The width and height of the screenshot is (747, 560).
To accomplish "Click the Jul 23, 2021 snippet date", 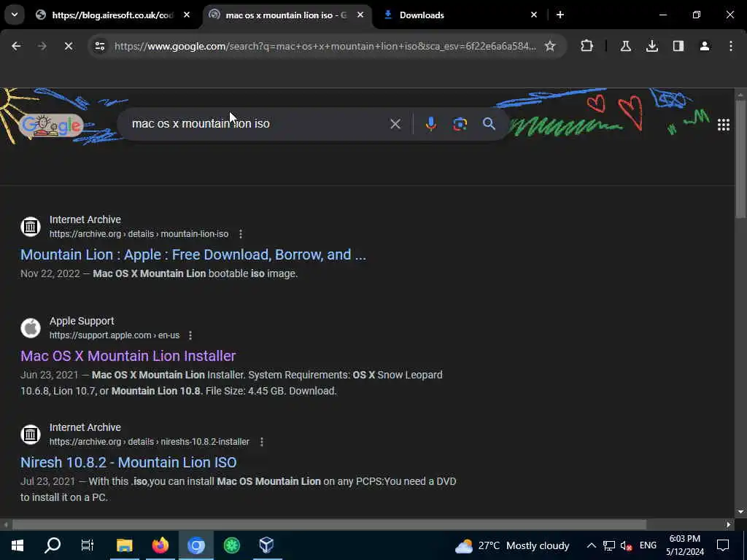I will 47,481.
